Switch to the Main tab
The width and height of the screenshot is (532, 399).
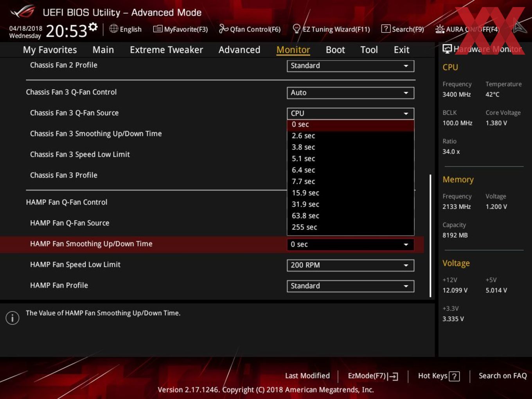tap(103, 50)
